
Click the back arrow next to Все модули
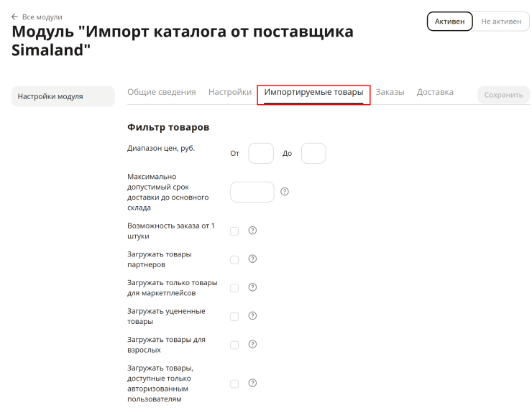click(x=14, y=17)
